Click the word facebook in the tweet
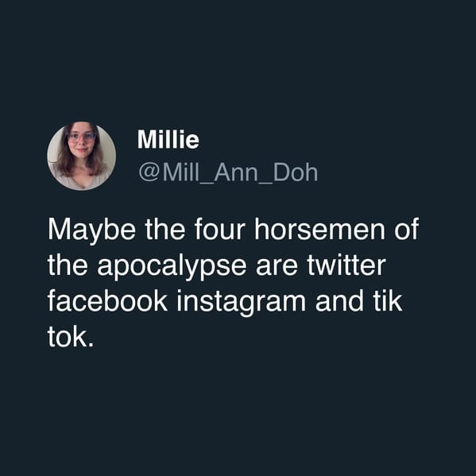 coord(107,300)
